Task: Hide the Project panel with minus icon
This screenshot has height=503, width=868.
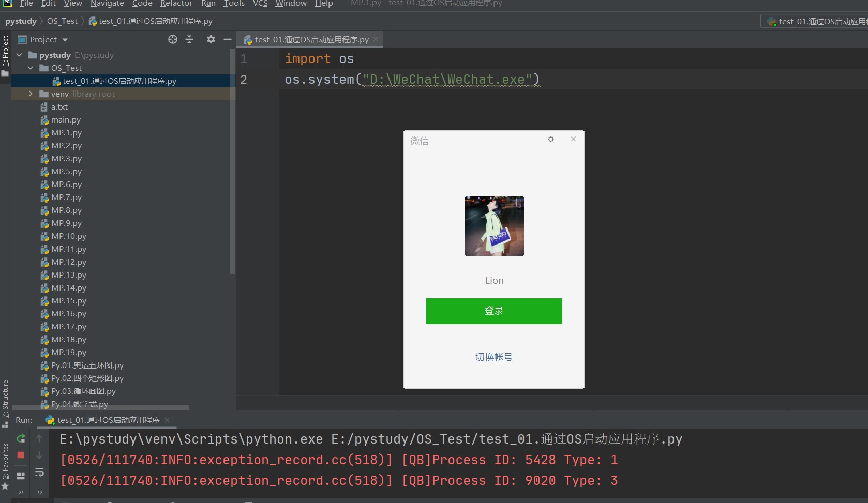Action: (227, 39)
